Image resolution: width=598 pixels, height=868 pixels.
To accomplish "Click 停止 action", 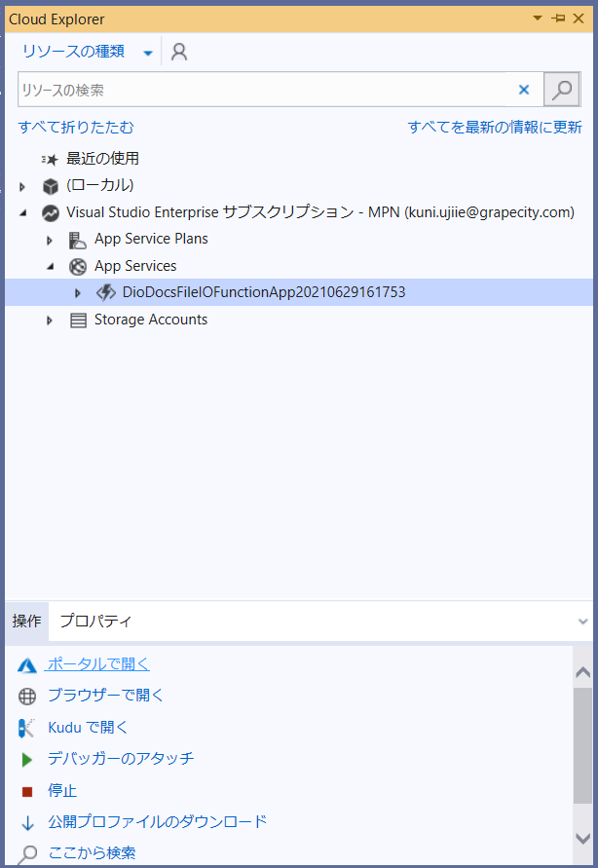I will click(x=62, y=790).
